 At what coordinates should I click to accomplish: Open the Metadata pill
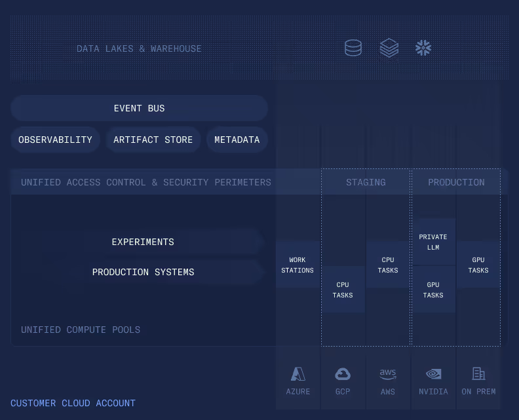(237, 140)
